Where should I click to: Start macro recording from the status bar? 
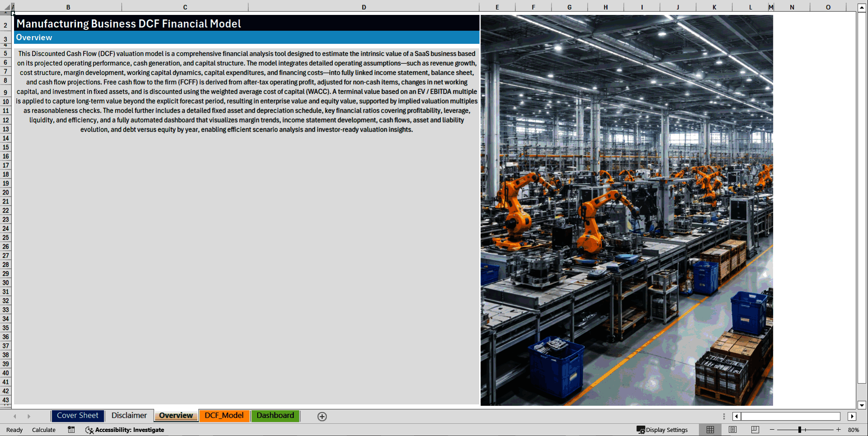pyautogui.click(x=71, y=430)
